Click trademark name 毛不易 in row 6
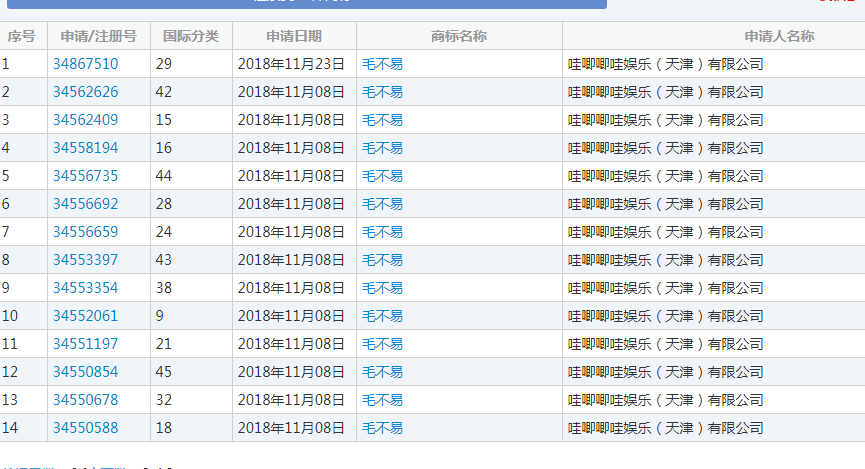Image resolution: width=865 pixels, height=469 pixels. [382, 204]
